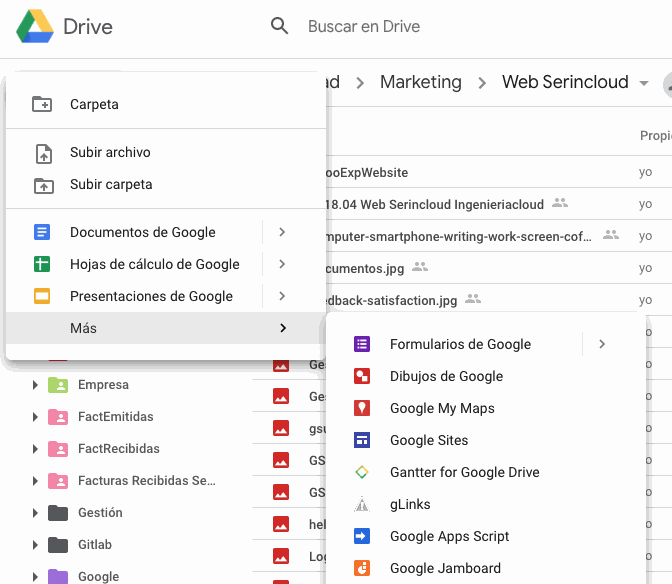672x584 pixels.
Task: Click the image icon of the hel... file
Action: click(281, 524)
